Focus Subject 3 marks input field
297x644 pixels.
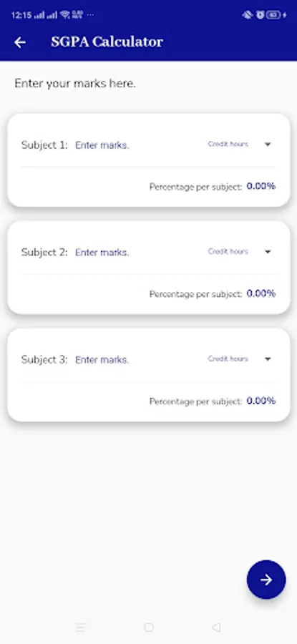point(102,360)
